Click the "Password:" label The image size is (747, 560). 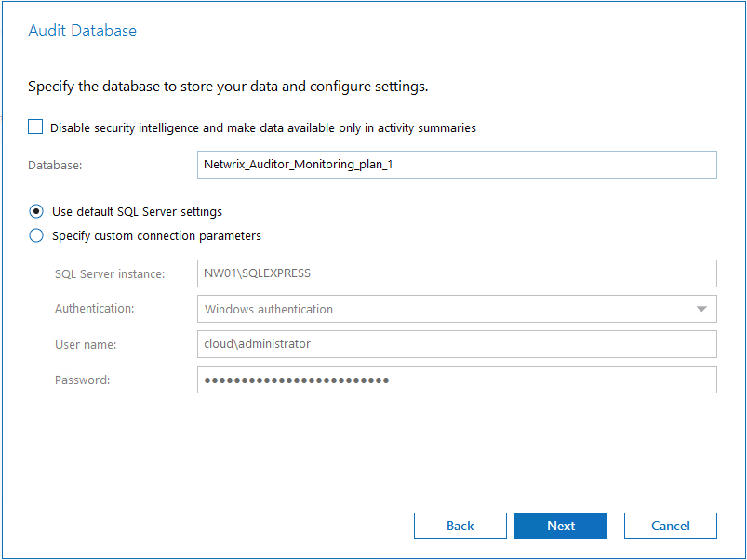pyautogui.click(x=82, y=380)
